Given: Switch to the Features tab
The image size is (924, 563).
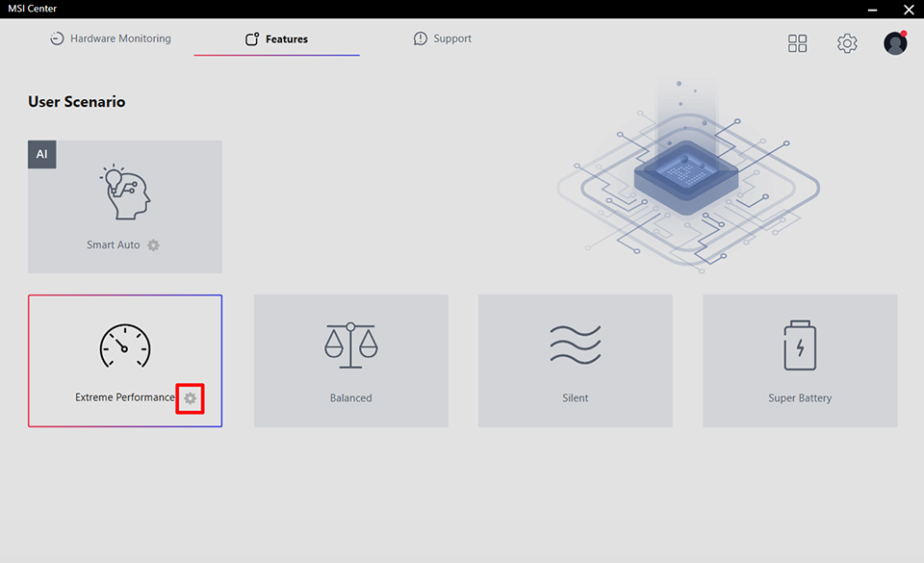Looking at the screenshot, I should pyautogui.click(x=276, y=38).
